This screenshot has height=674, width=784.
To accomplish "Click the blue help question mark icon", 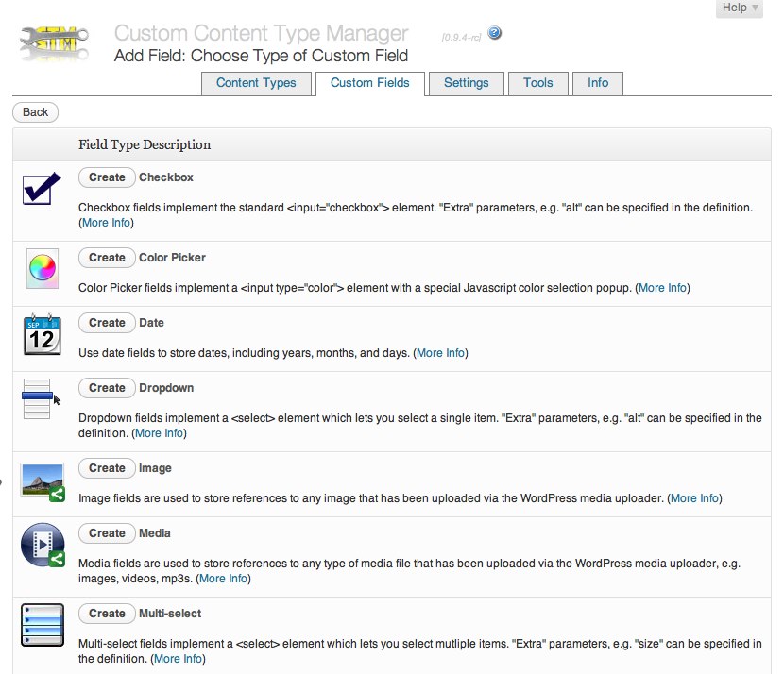I will point(495,33).
